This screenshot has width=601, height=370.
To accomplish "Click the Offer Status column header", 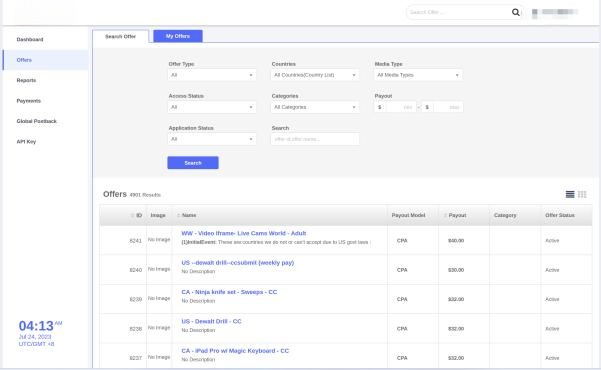I will (x=560, y=215).
